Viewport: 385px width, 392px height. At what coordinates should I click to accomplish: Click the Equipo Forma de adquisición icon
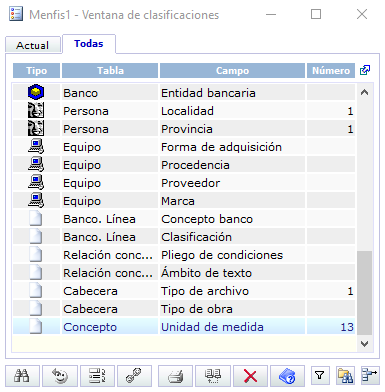[x=36, y=147]
